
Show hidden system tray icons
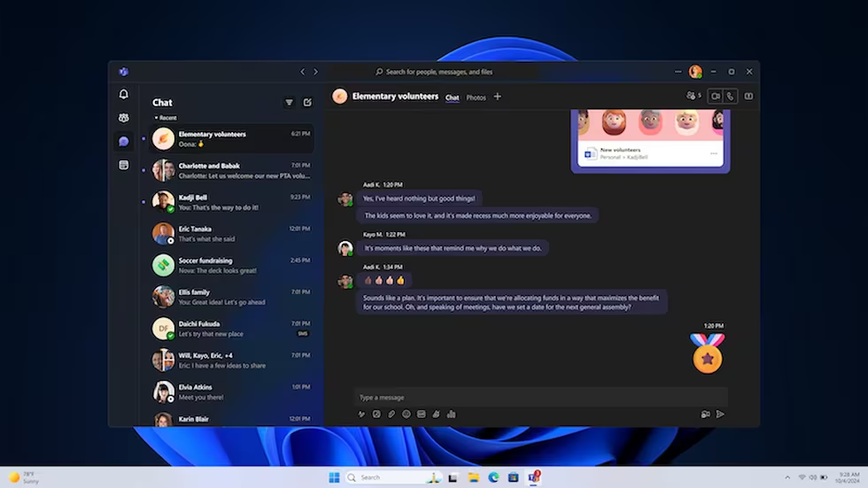pos(787,477)
